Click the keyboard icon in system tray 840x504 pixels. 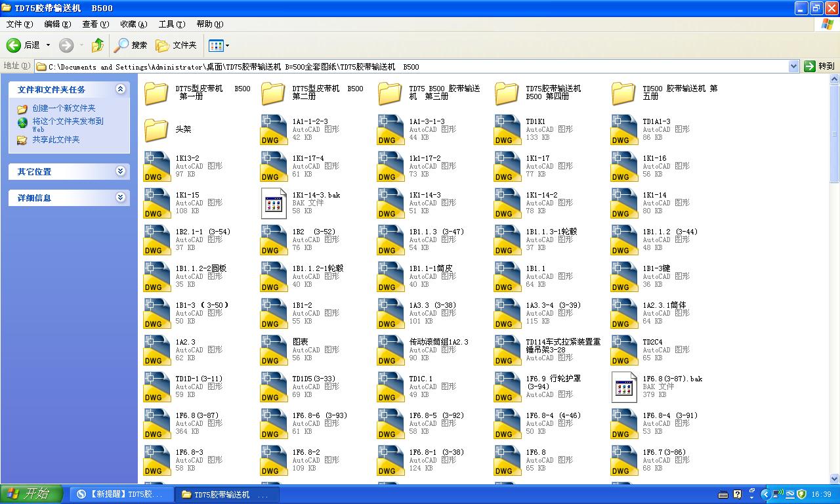click(723, 494)
